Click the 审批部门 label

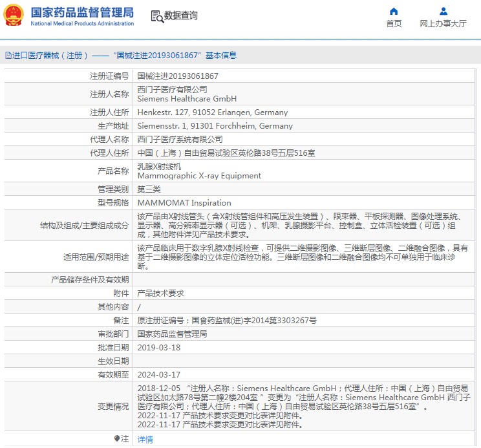(x=113, y=334)
